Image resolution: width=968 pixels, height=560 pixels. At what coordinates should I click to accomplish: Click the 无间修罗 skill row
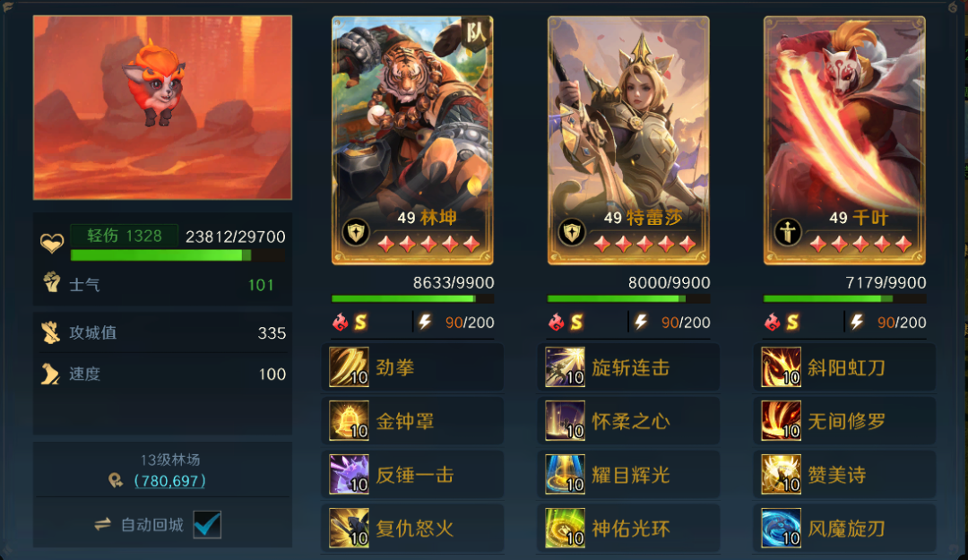tap(844, 421)
